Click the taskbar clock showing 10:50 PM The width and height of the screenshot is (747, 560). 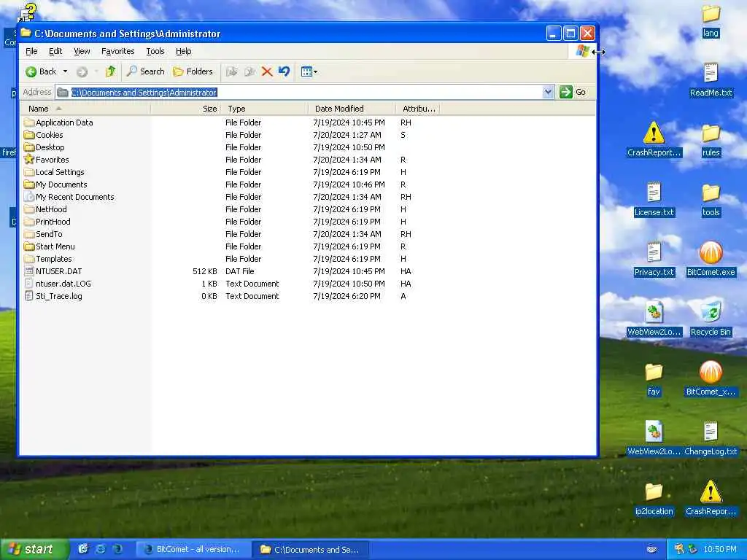click(720, 550)
